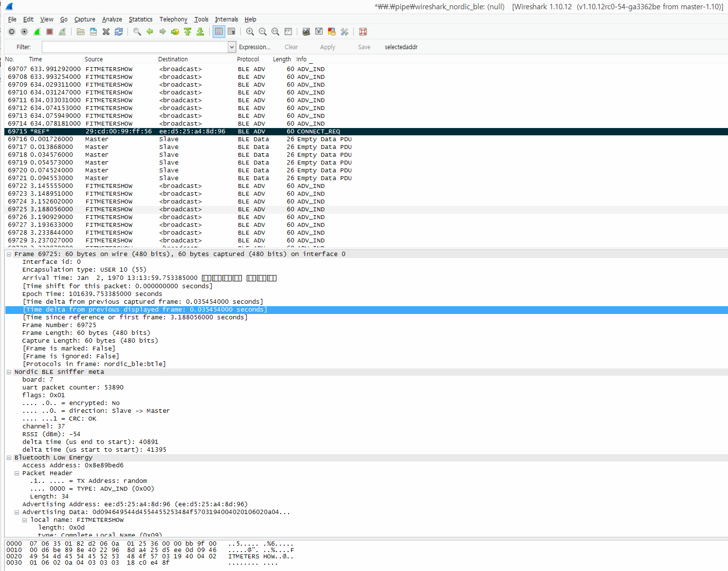Go back in packet history
This screenshot has height=571, width=728.
(x=150, y=32)
